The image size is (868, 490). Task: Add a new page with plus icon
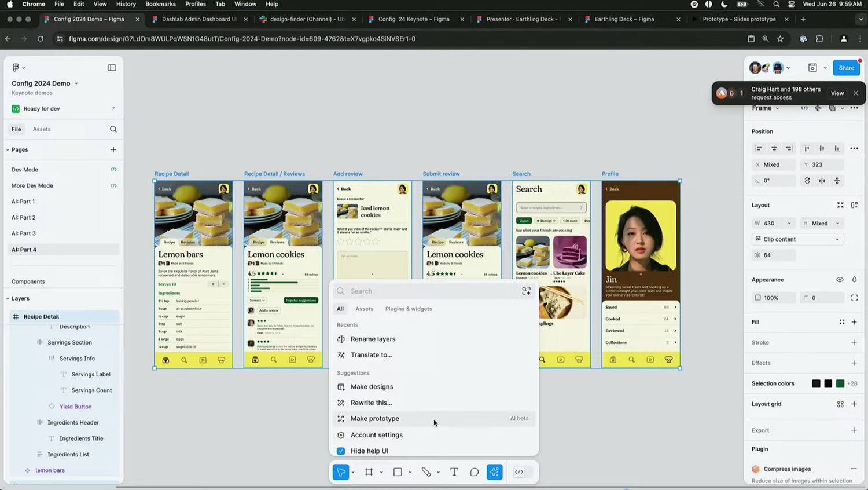113,149
